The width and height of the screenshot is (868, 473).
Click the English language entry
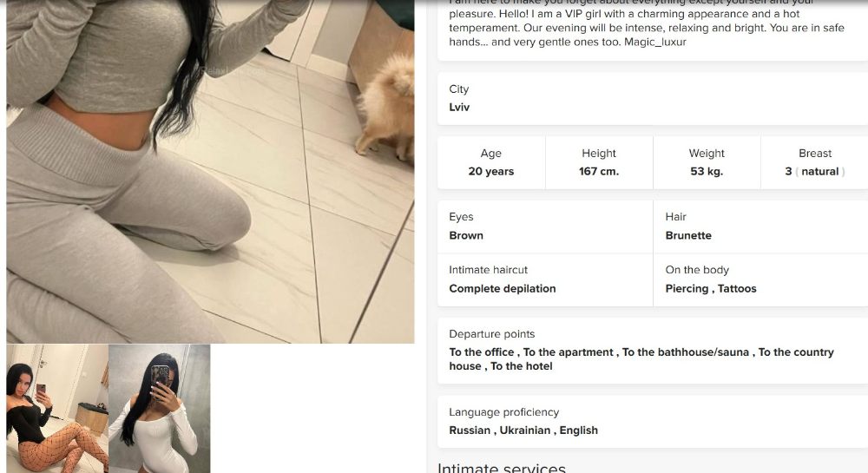pyautogui.click(x=578, y=430)
